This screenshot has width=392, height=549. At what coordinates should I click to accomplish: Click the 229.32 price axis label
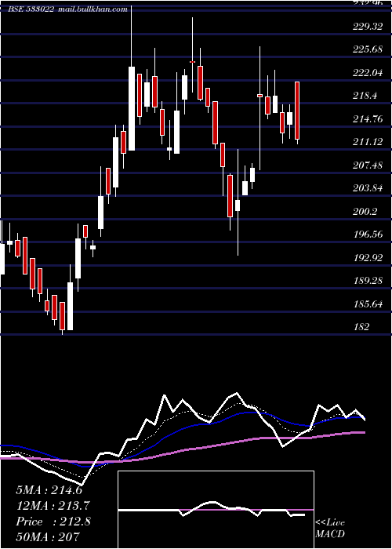tap(368, 27)
